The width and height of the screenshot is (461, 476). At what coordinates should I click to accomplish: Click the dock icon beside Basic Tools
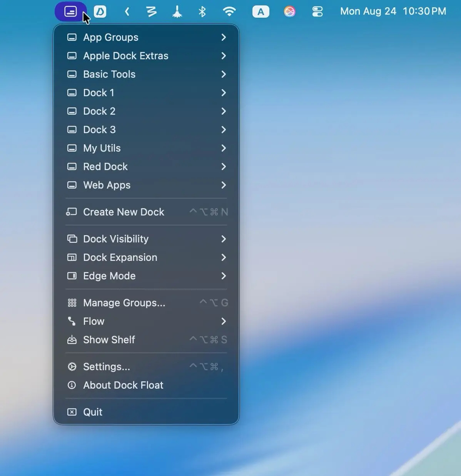click(72, 74)
